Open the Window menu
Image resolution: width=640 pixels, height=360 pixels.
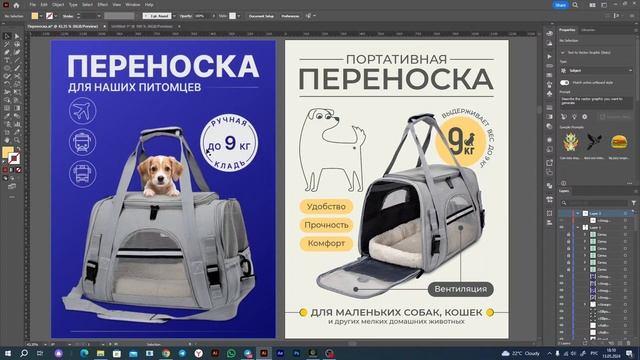click(133, 5)
